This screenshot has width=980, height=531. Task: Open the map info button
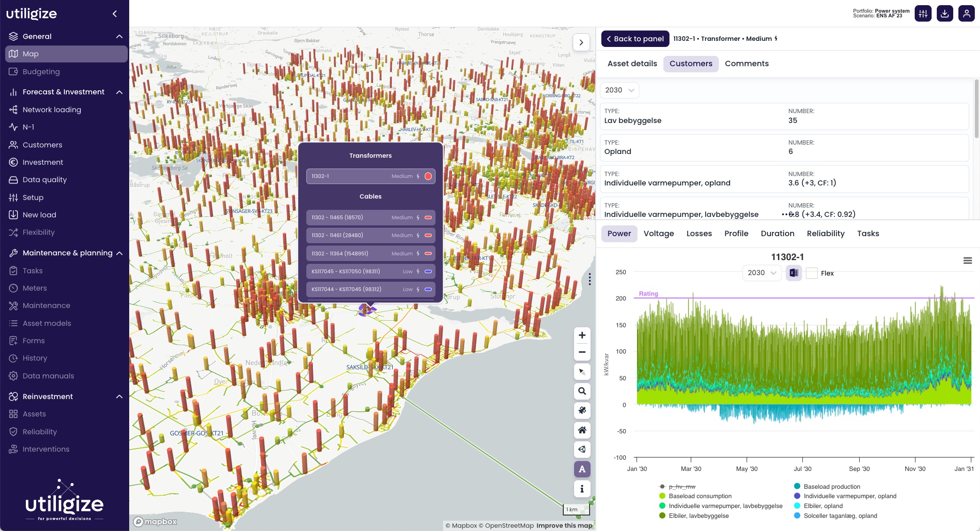[582, 489]
